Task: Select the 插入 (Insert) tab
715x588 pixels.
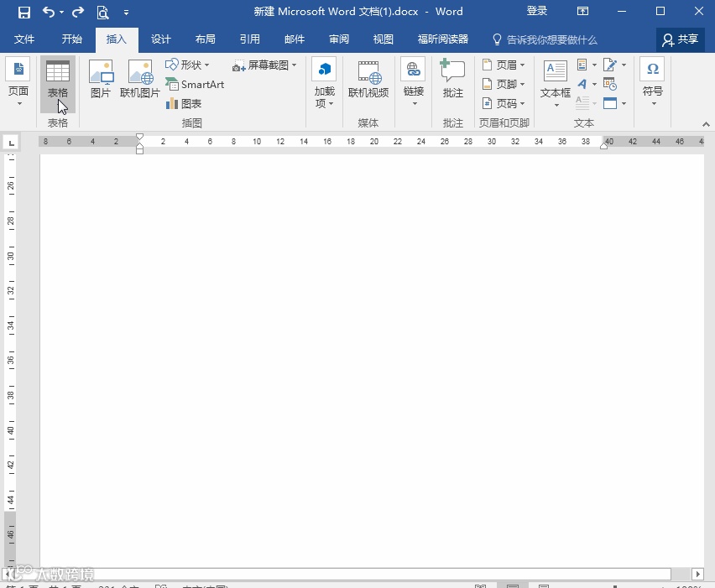Action: click(x=117, y=39)
